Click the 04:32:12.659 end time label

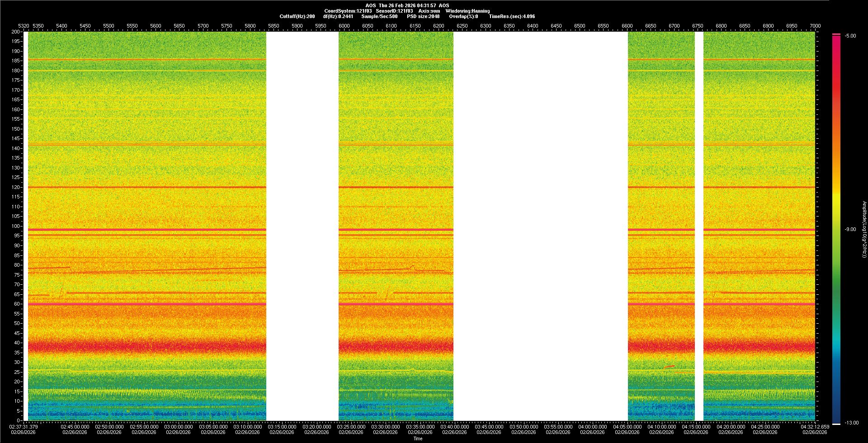(815, 427)
